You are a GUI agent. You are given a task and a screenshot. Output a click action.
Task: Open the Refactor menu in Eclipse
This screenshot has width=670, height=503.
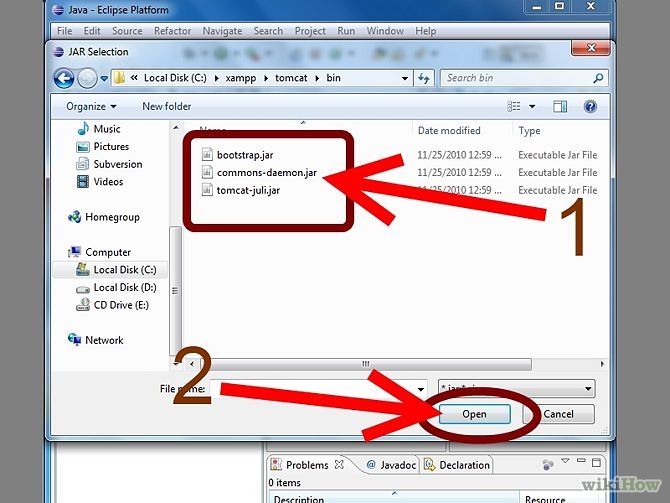pyautogui.click(x=173, y=31)
